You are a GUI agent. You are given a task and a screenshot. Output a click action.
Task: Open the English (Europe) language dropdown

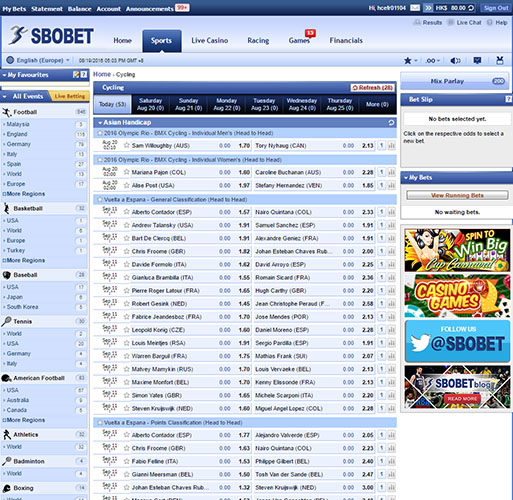tap(38, 60)
